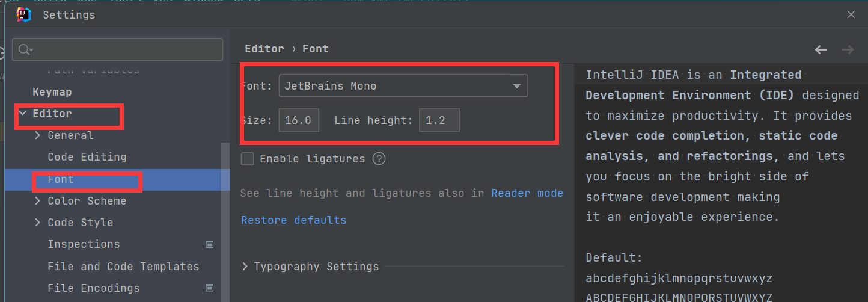This screenshot has height=302, width=868.
Task: Click the File Encodings project-level icon
Action: (x=210, y=288)
